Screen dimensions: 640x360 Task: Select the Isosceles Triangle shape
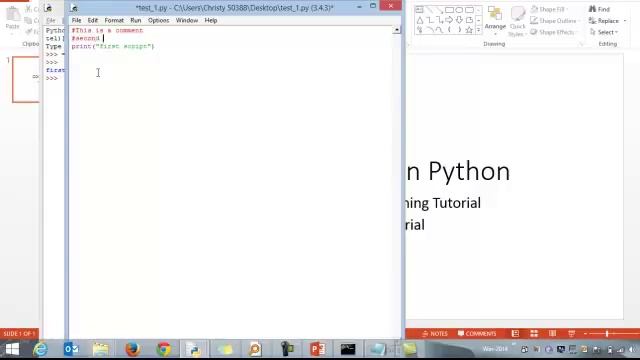(x=420, y=20)
